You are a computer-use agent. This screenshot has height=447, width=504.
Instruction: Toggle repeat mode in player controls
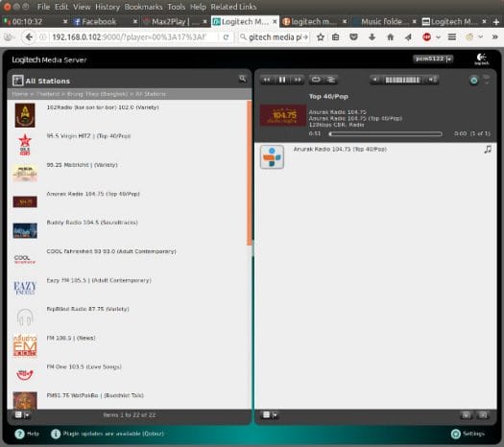[x=316, y=80]
